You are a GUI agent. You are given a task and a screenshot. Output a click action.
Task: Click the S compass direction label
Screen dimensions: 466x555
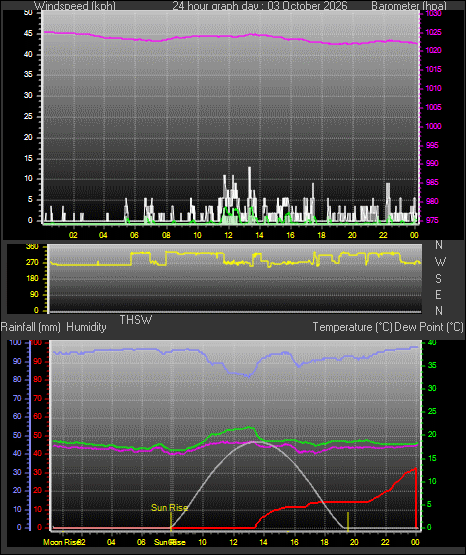(438, 279)
